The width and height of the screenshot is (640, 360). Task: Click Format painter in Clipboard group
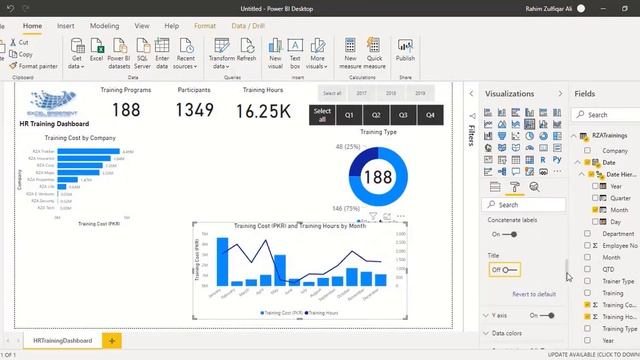click(x=33, y=66)
